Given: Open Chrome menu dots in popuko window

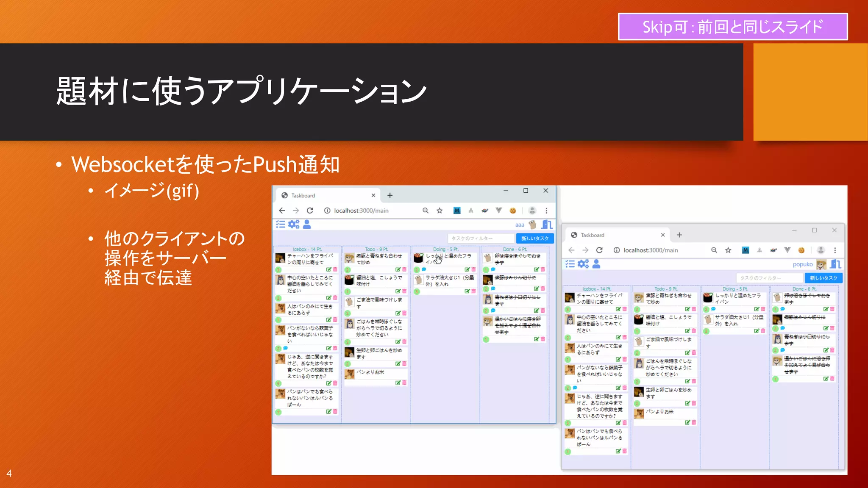Looking at the screenshot, I should point(835,250).
